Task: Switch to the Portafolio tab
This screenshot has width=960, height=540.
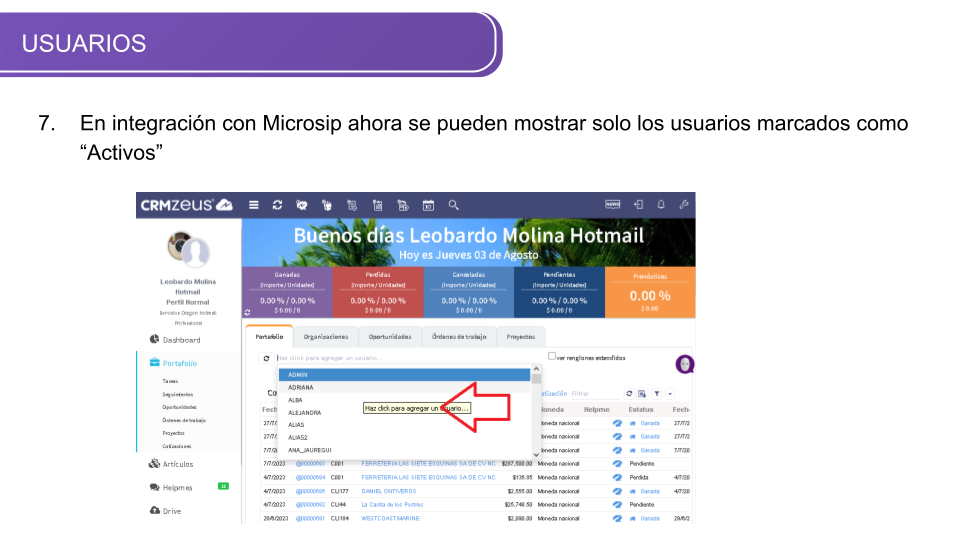Action: pos(269,337)
